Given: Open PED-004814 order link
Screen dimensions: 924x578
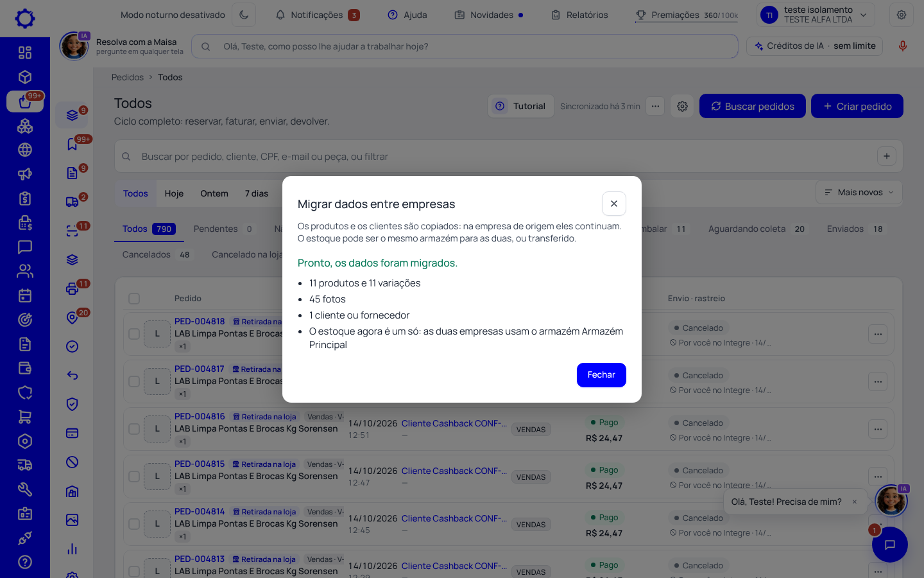Looking at the screenshot, I should [x=200, y=511].
